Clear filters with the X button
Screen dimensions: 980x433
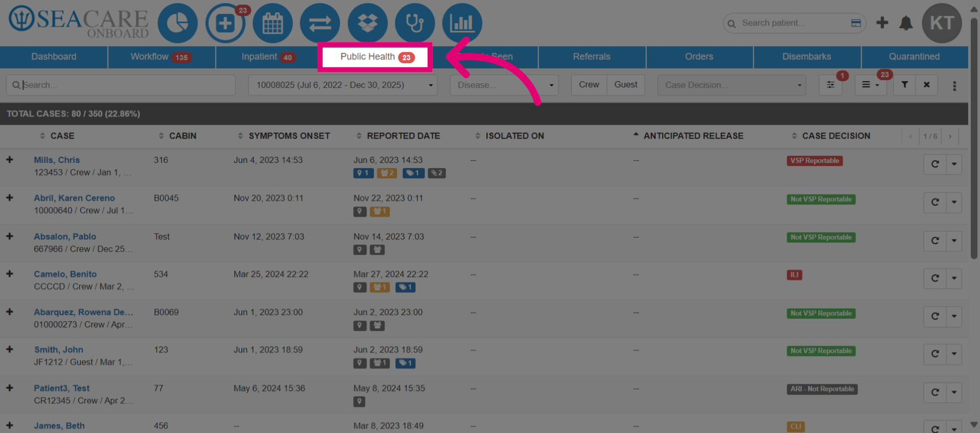926,85
